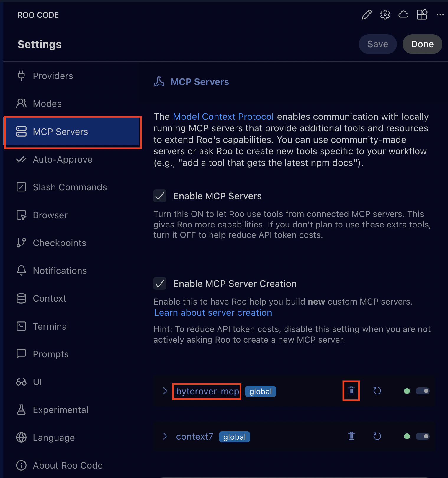Viewport: 448px width, 478px height.
Task: Open the gear settings icon in header
Action: [x=385, y=14]
